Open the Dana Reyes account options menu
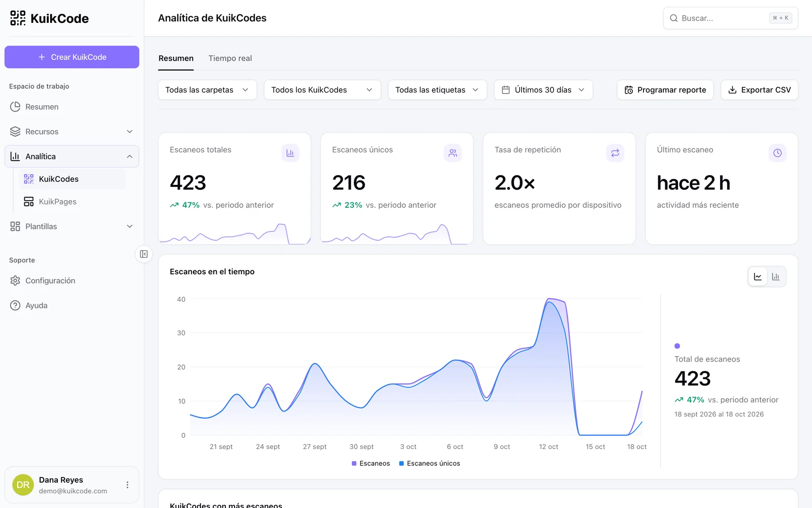 tap(127, 485)
